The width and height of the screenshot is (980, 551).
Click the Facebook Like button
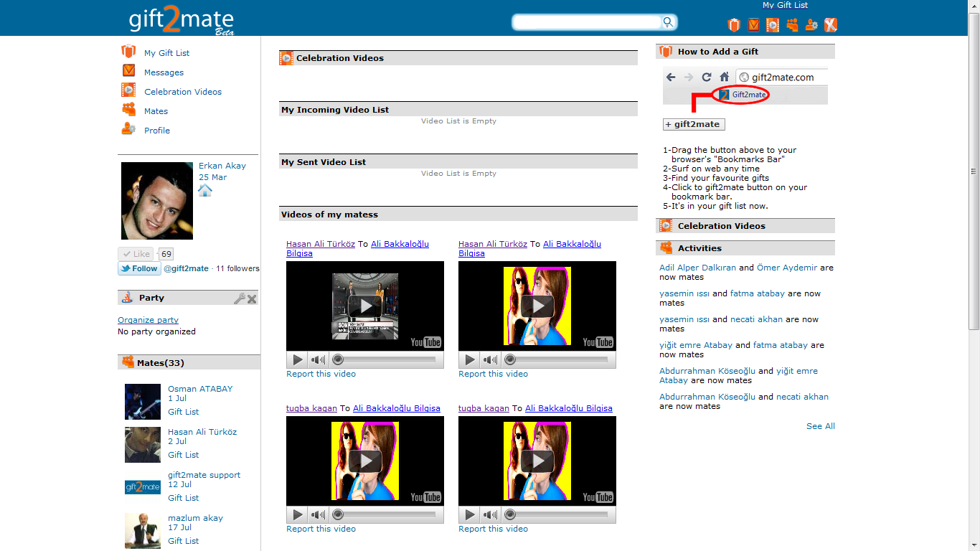point(136,254)
